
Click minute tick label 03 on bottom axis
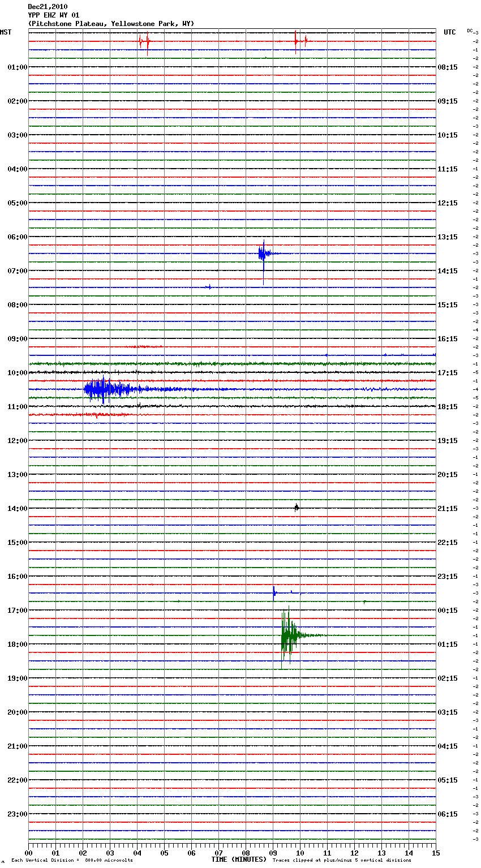click(x=110, y=853)
